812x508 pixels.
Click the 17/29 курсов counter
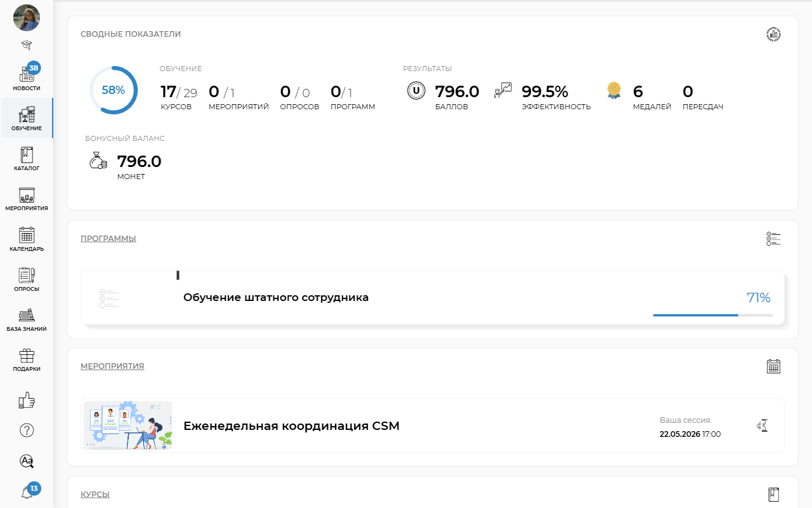click(179, 97)
